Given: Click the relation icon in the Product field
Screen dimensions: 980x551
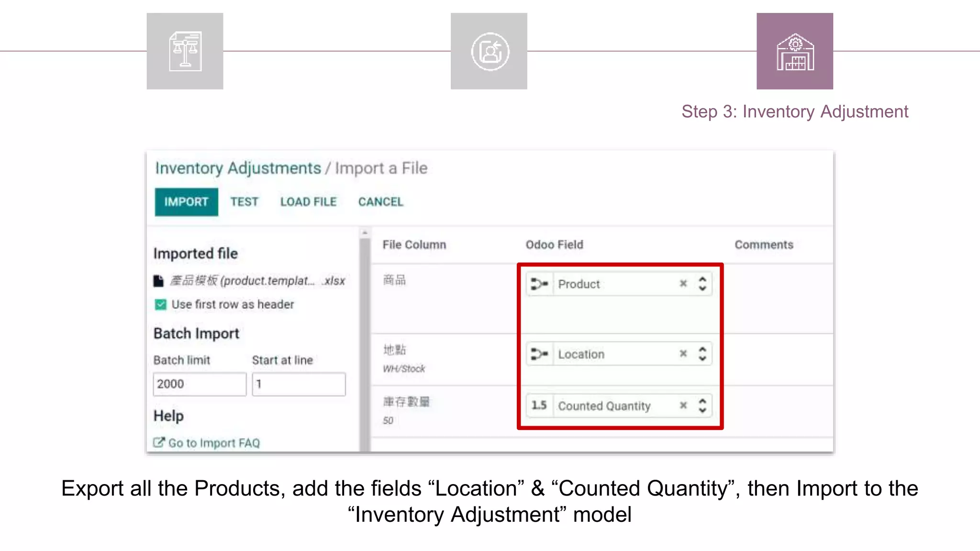Looking at the screenshot, I should coord(539,284).
